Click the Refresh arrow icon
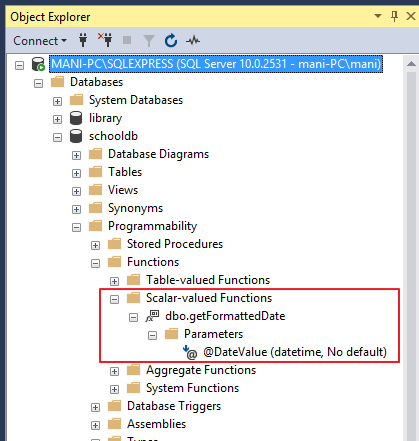Screen dimensions: 419x441 coord(171,41)
